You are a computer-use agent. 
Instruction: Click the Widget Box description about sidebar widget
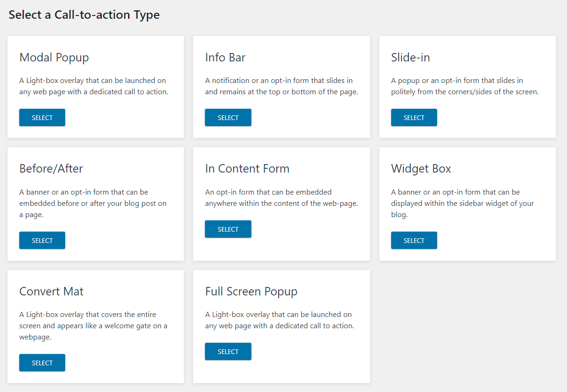tap(462, 204)
